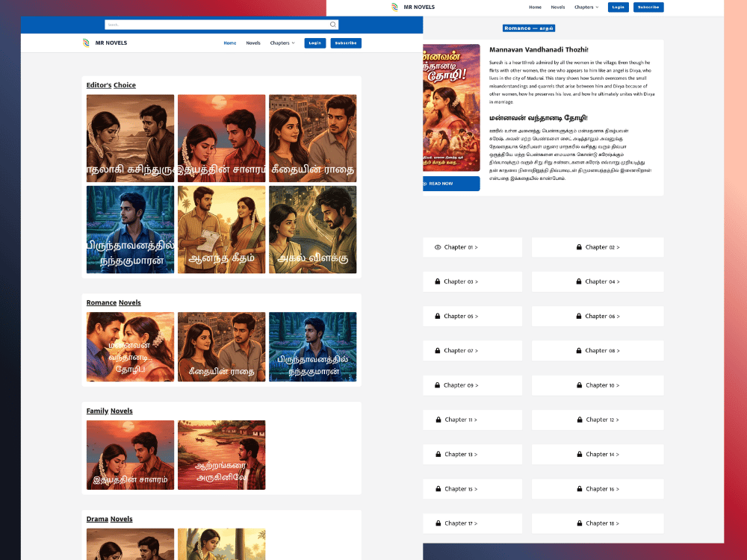Click the eye icon in Read Now button
This screenshot has width=747, height=560.
pyautogui.click(x=425, y=184)
